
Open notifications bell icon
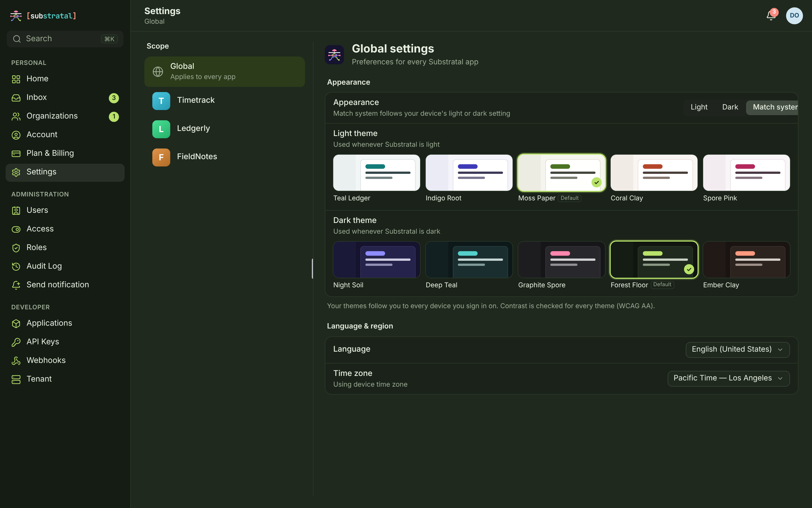coord(771,16)
